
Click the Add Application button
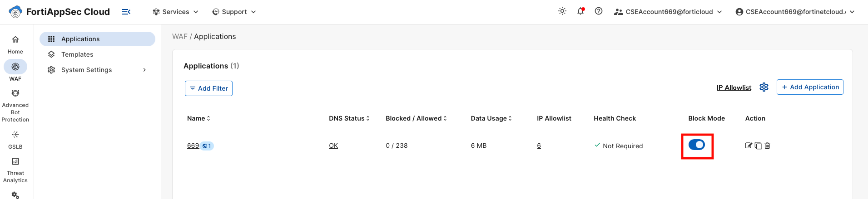click(x=810, y=87)
